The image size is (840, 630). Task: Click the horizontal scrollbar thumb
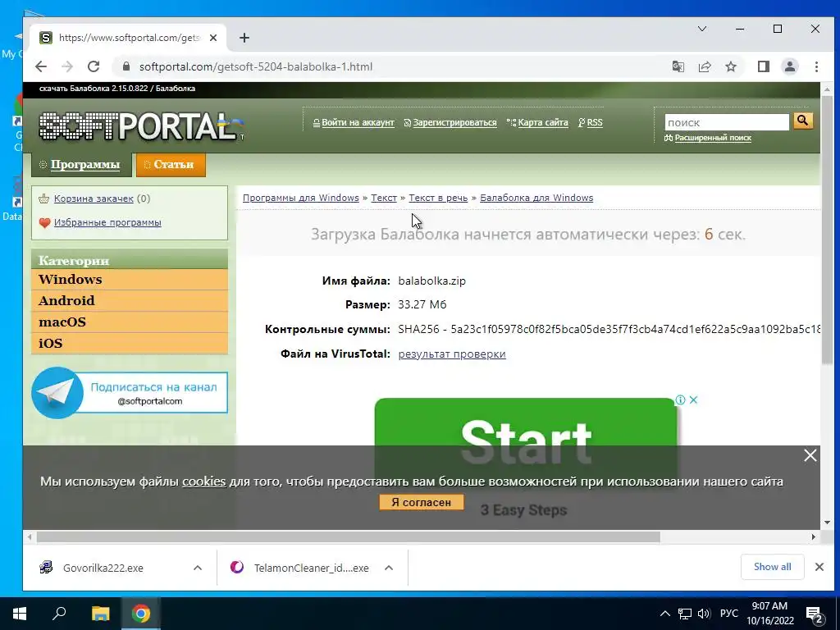348,536
